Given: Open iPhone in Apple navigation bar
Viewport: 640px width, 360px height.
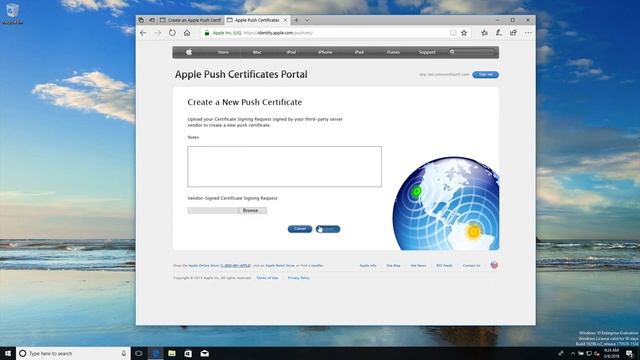Looking at the screenshot, I should click(x=325, y=52).
